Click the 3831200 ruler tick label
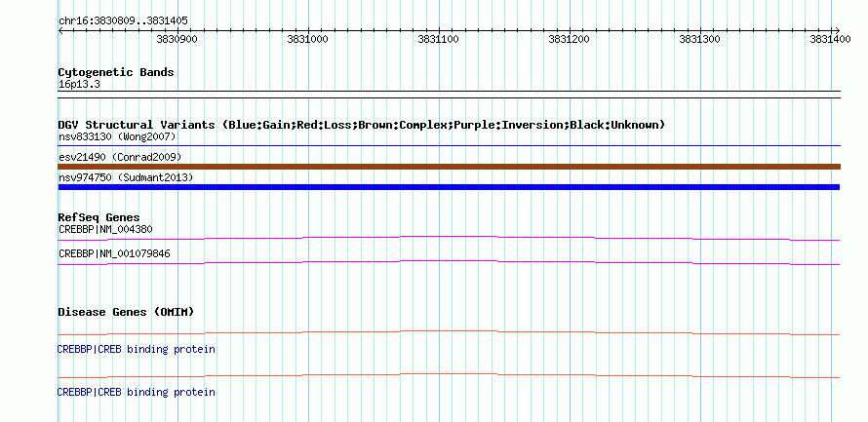The width and height of the screenshot is (868, 422). [x=569, y=39]
